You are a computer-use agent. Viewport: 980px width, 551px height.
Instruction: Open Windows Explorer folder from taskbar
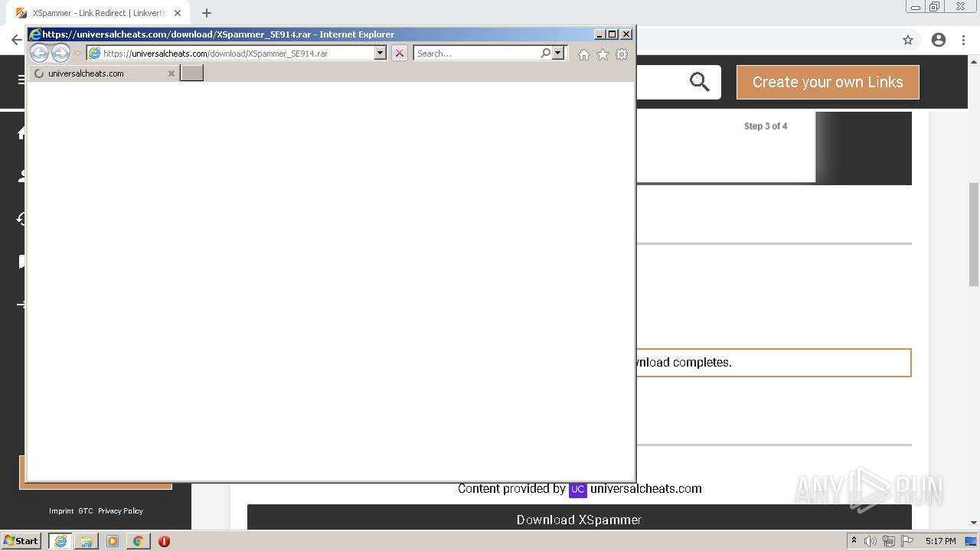87,541
